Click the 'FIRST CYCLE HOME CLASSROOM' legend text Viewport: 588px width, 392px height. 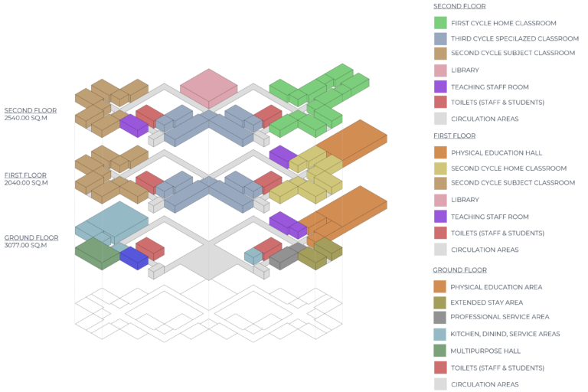coord(504,23)
